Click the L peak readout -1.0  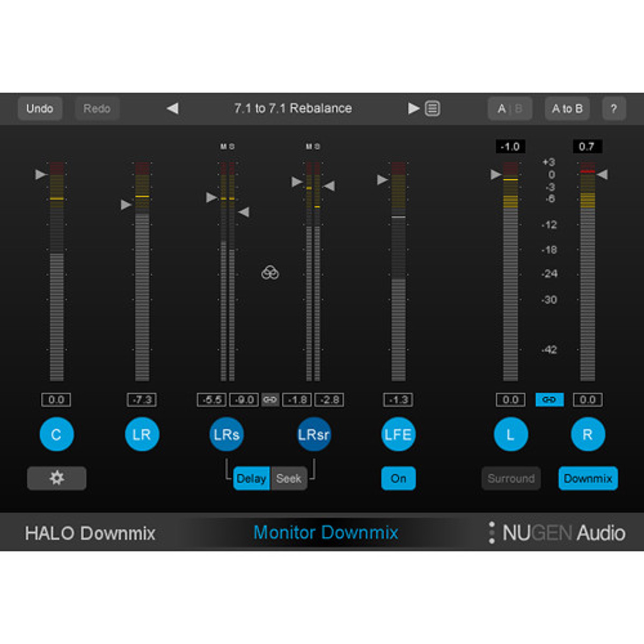[510, 147]
